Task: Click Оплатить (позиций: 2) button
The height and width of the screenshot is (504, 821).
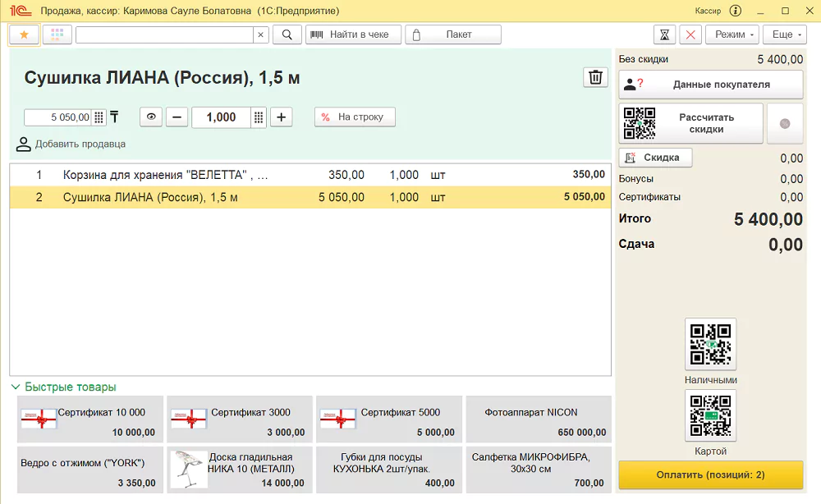Action: click(x=710, y=475)
